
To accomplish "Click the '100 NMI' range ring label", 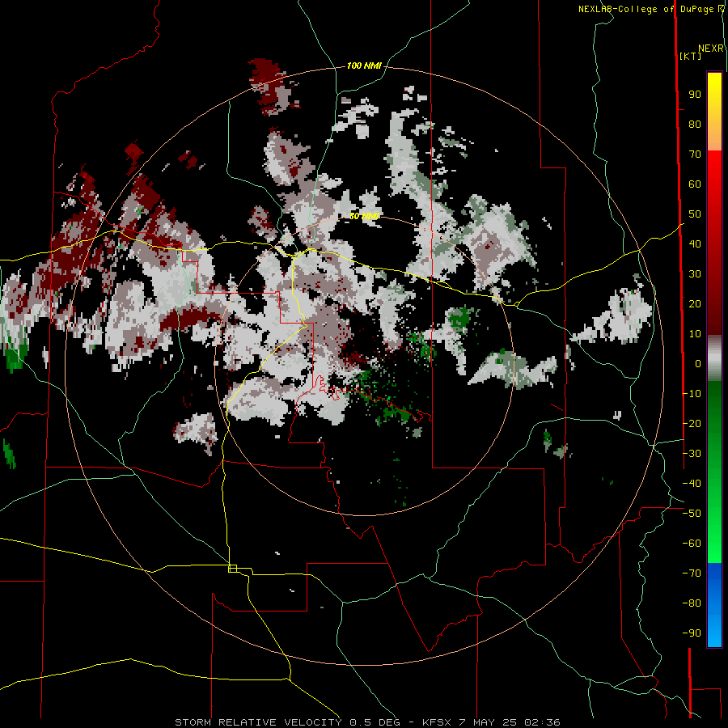I will [364, 66].
